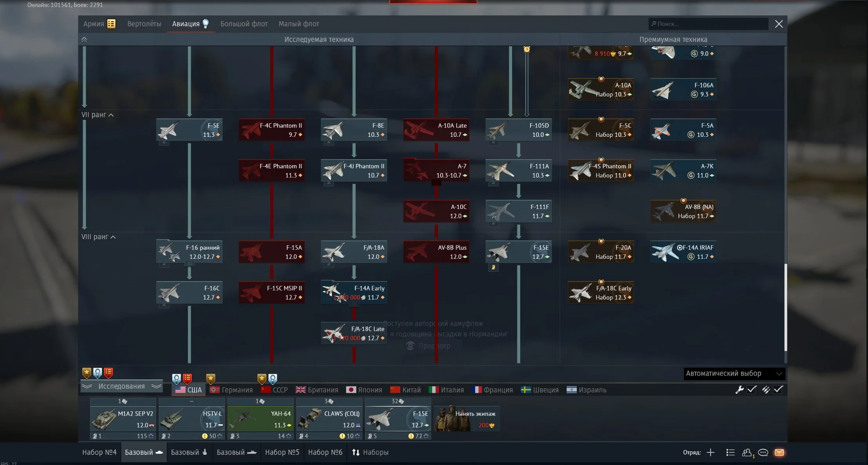This screenshot has width=868, height=465.
Task: Open the friends contacts icon
Action: [747, 452]
